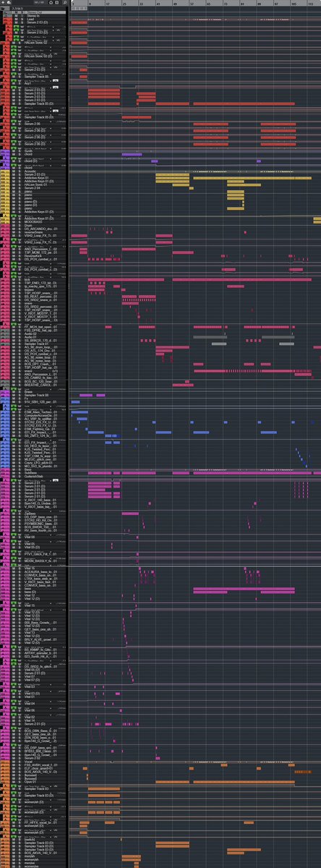Click the folder icon above the track list
Image resolution: width=321 pixels, height=868 pixels.
(3, 7)
